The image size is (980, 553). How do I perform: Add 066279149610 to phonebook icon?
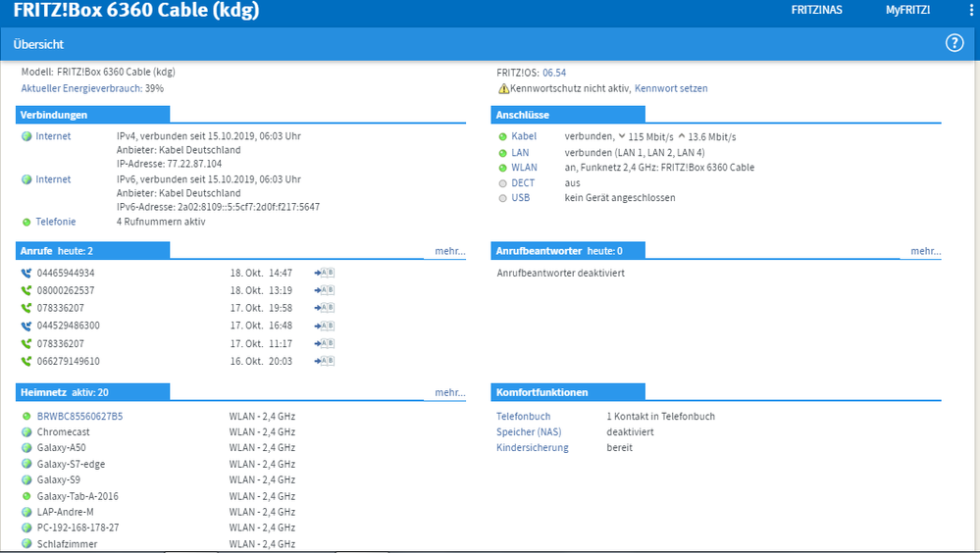325,361
